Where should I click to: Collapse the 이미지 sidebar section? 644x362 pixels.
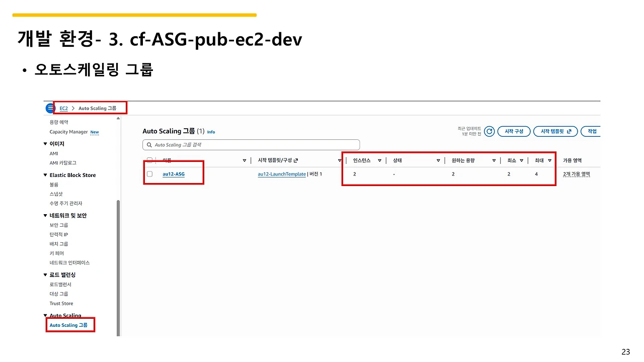click(x=45, y=144)
